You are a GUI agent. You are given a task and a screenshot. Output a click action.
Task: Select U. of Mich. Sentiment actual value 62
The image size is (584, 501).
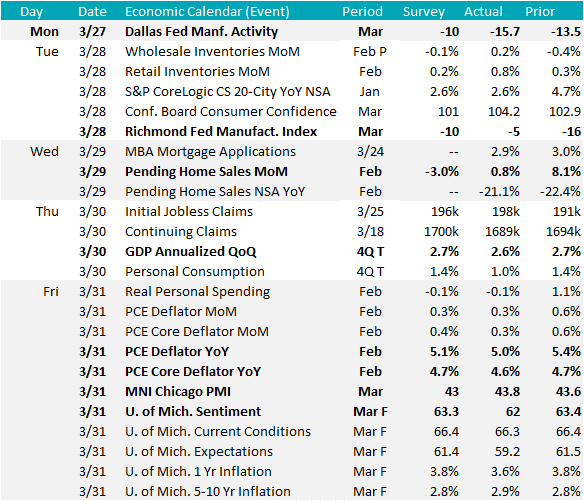coord(512,412)
